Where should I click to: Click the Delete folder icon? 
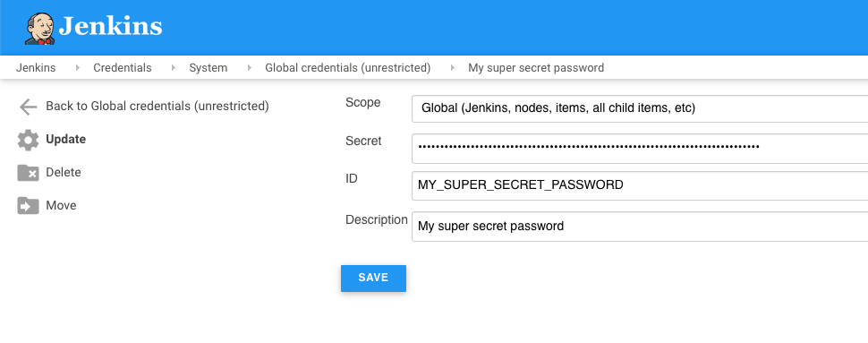coord(29,173)
